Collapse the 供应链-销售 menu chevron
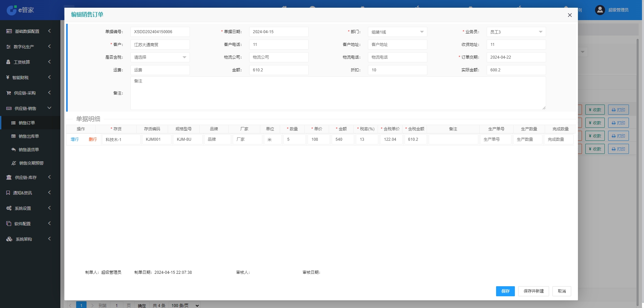The height and width of the screenshot is (308, 644). tap(49, 108)
